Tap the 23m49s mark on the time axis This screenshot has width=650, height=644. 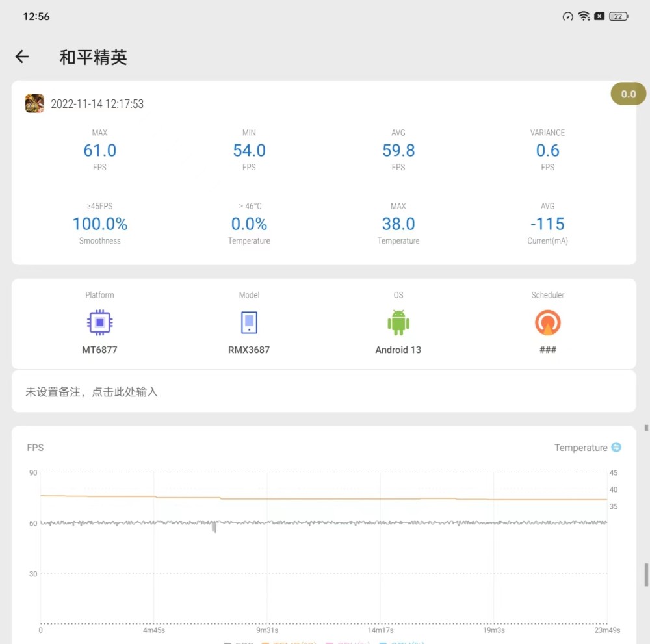click(x=607, y=630)
